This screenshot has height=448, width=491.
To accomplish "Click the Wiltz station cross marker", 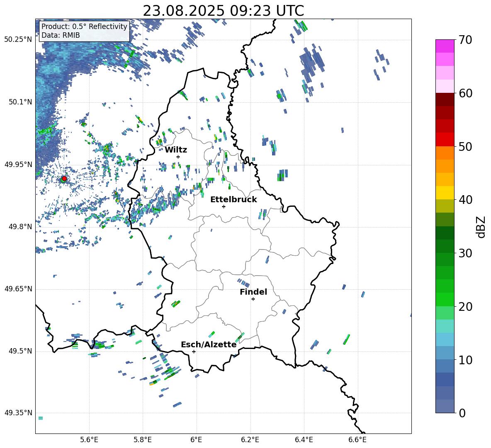I will tap(178, 157).
